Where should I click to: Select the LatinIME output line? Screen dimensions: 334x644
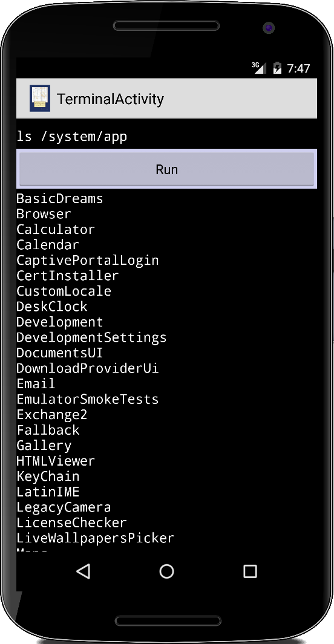[48, 492]
